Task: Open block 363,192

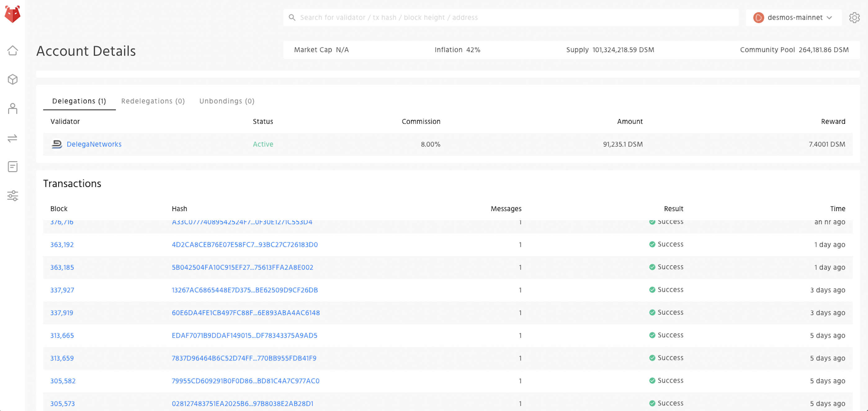Action: [62, 245]
